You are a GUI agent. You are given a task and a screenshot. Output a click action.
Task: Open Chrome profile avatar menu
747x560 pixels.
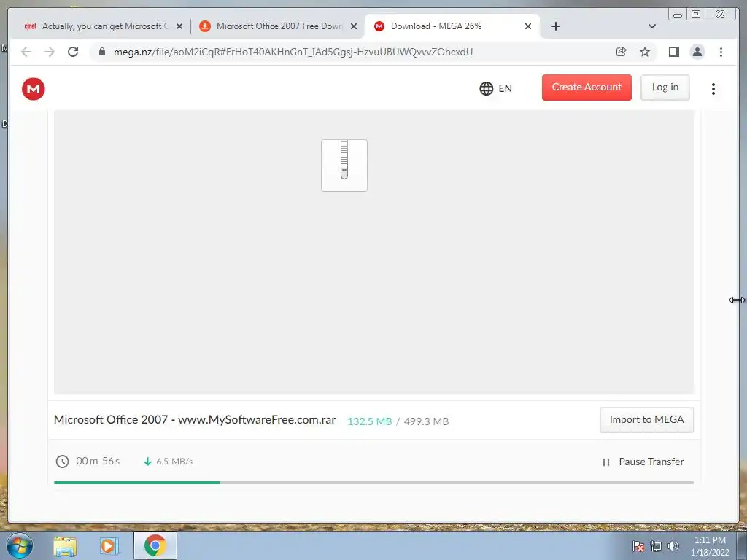click(x=697, y=52)
